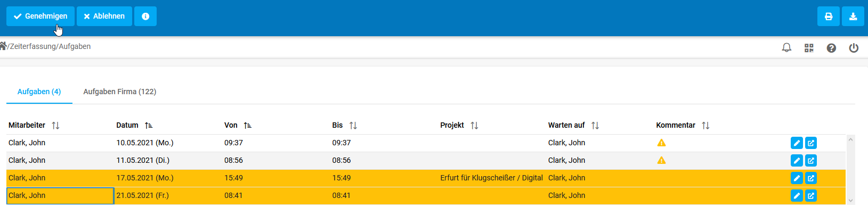Print the task list
The width and height of the screenshot is (868, 207).
pos(829,16)
